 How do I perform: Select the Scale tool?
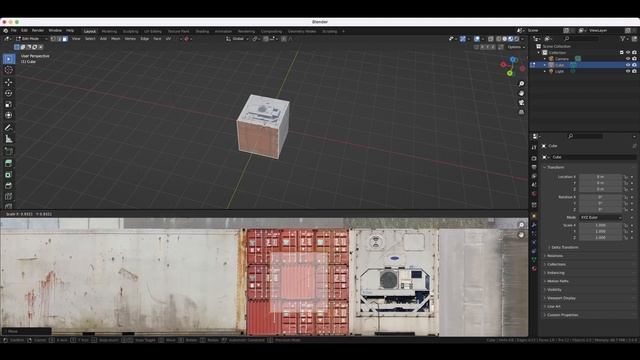click(9, 104)
